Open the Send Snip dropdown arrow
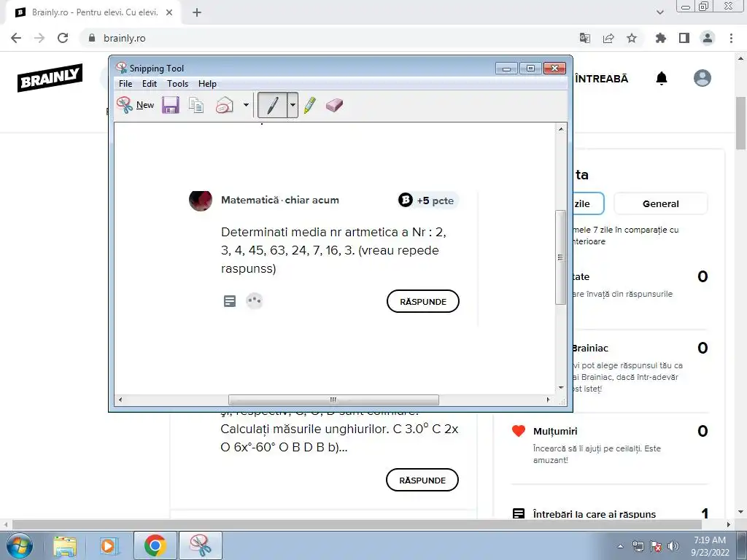Screen dimensions: 747x560 [246, 105]
